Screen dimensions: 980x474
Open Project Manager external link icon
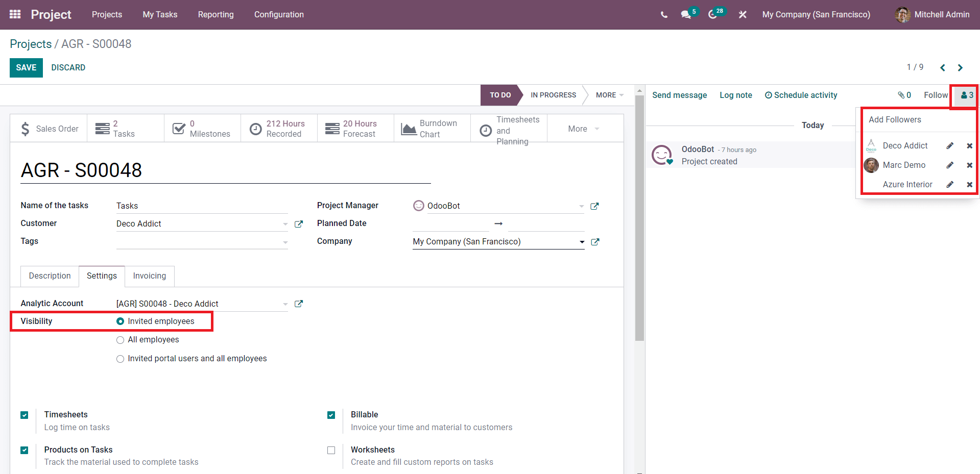pyautogui.click(x=594, y=206)
